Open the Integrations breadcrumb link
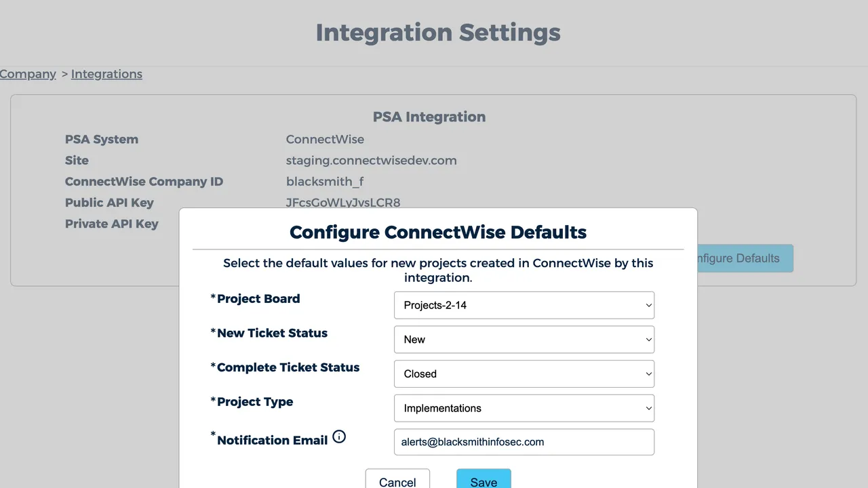This screenshot has height=488, width=868. pyautogui.click(x=106, y=74)
